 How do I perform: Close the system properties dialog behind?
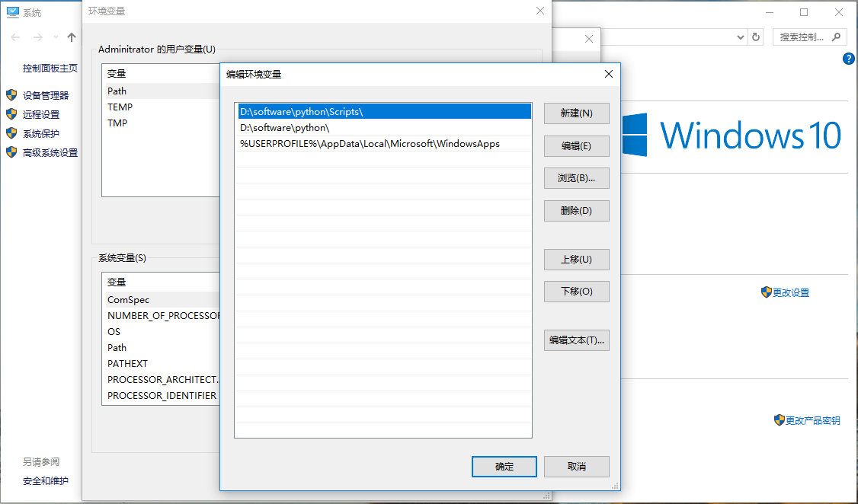[589, 39]
